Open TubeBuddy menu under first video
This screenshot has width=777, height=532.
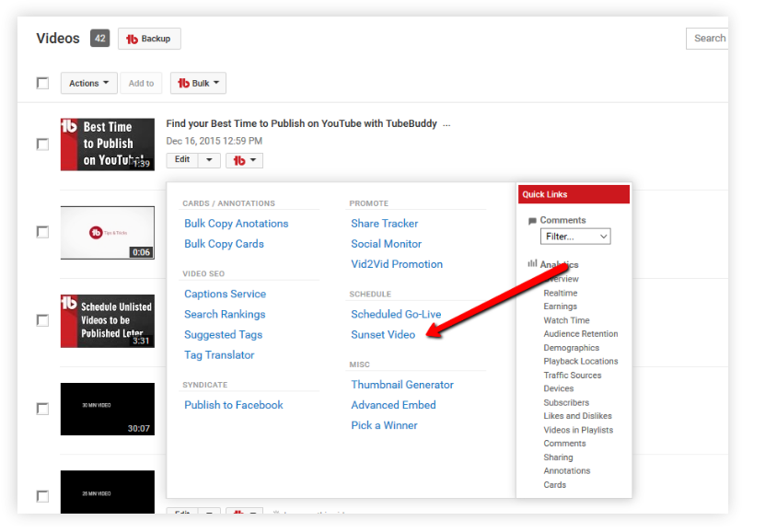point(244,160)
